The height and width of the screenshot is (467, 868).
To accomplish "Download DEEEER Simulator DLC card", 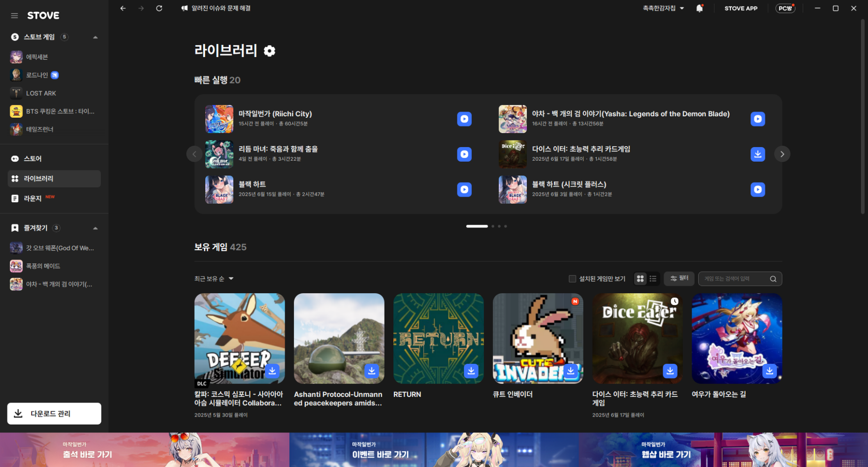I will point(272,371).
